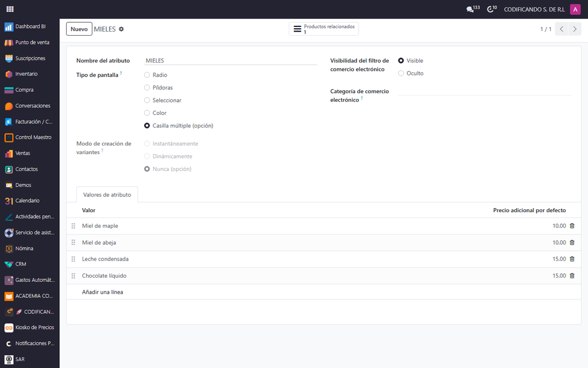Image resolution: width=588 pixels, height=368 pixels.
Task: Click the Nombre del atributo field MIELES
Action: click(231, 60)
